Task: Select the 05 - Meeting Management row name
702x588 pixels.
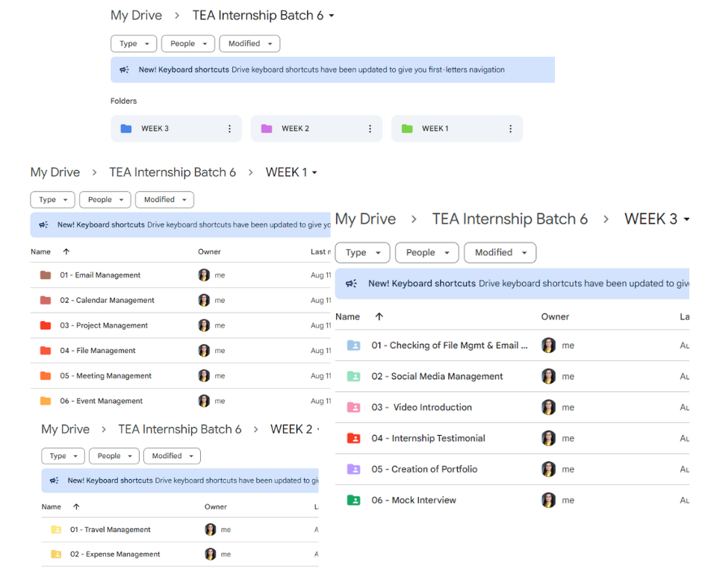Action: point(105,375)
